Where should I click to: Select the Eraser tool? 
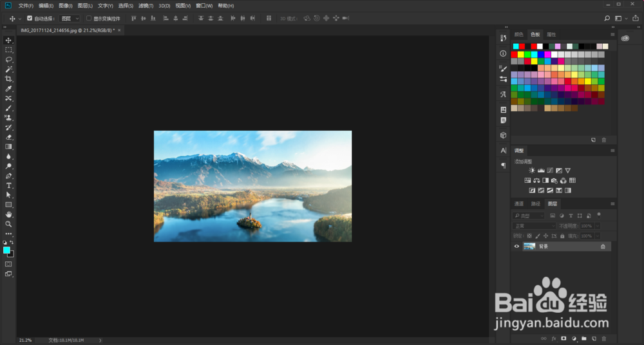pos(8,137)
